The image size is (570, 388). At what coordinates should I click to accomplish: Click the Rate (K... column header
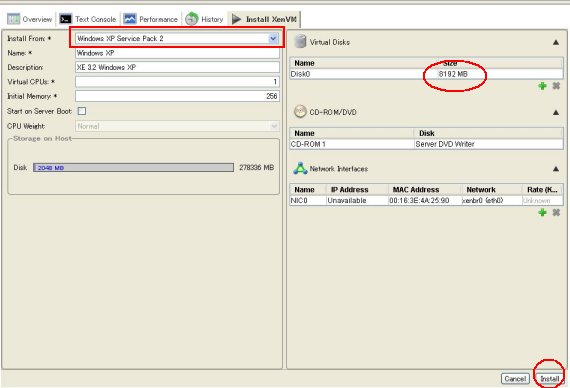click(542, 190)
